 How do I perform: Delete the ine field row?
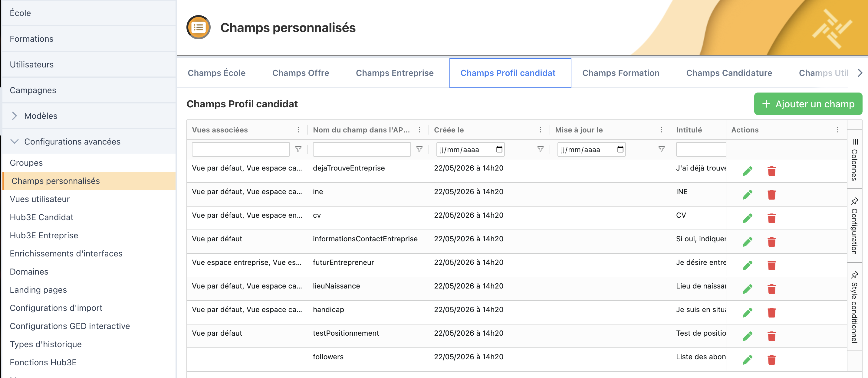(x=772, y=194)
